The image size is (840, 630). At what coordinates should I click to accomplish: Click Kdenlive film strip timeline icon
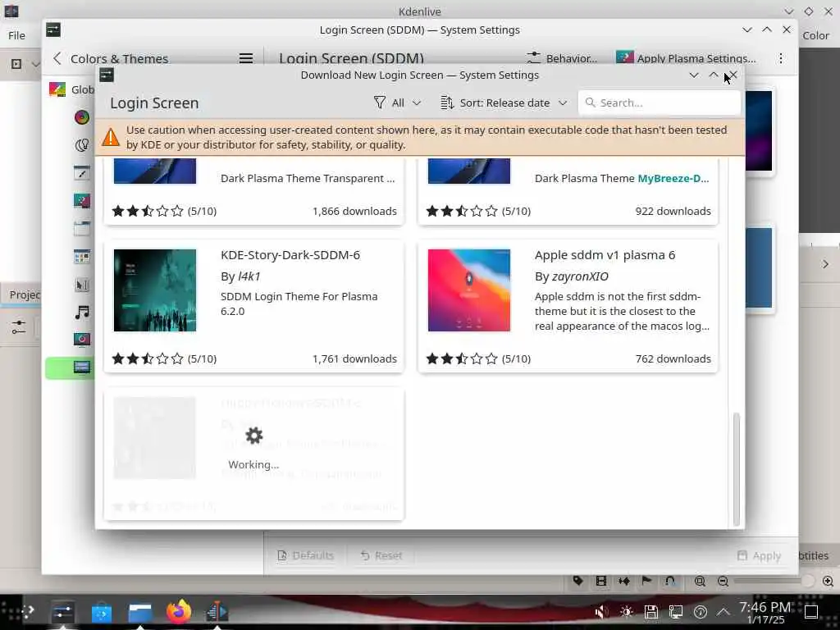pos(601,581)
